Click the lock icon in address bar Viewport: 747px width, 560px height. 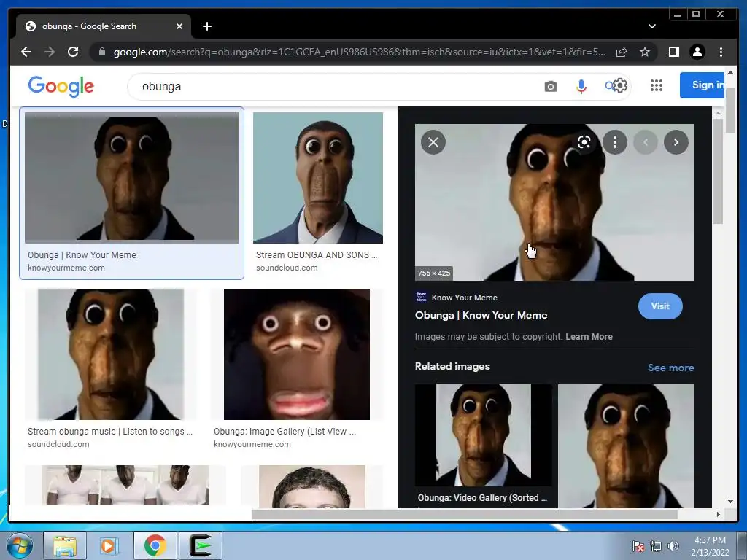tap(101, 52)
